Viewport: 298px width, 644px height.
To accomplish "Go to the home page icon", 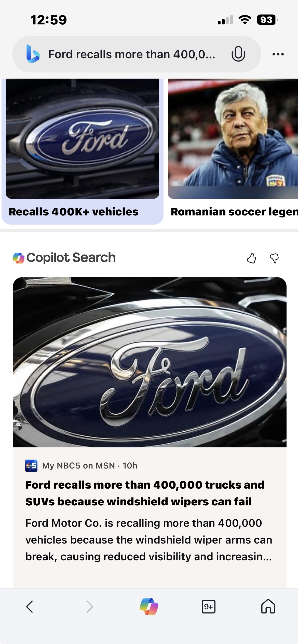I will pyautogui.click(x=268, y=606).
